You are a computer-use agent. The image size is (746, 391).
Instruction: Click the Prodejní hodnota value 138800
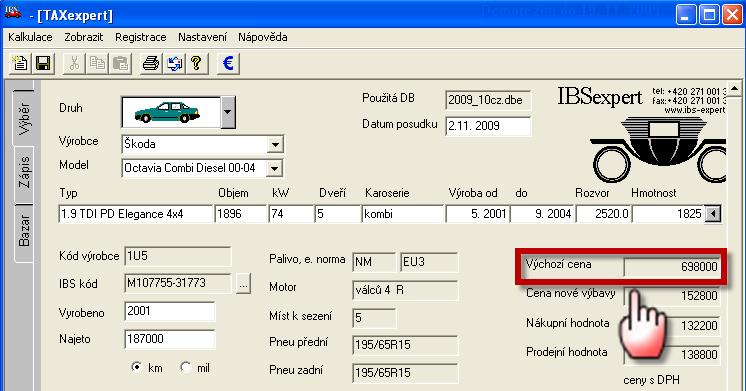click(x=672, y=355)
